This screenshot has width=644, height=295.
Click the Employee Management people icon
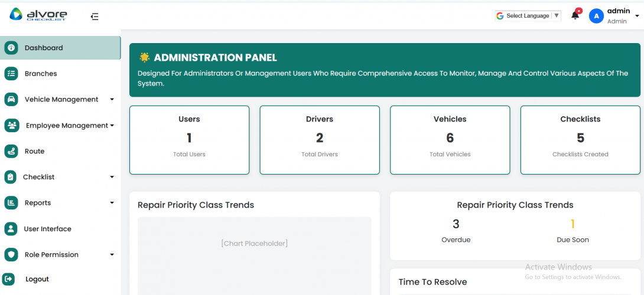point(11,126)
